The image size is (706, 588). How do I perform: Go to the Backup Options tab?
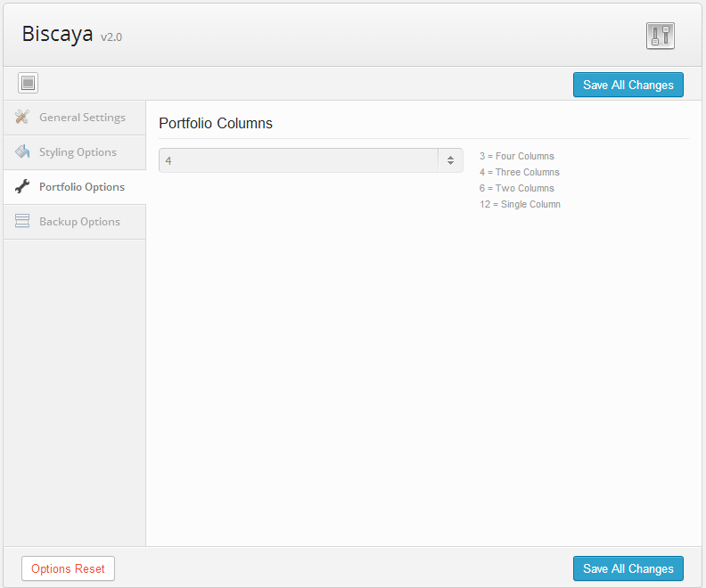[x=79, y=222]
